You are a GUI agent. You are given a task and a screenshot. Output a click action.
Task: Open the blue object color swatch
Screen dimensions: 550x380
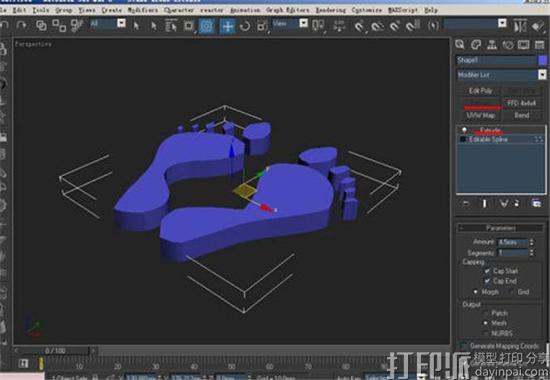[x=543, y=60]
